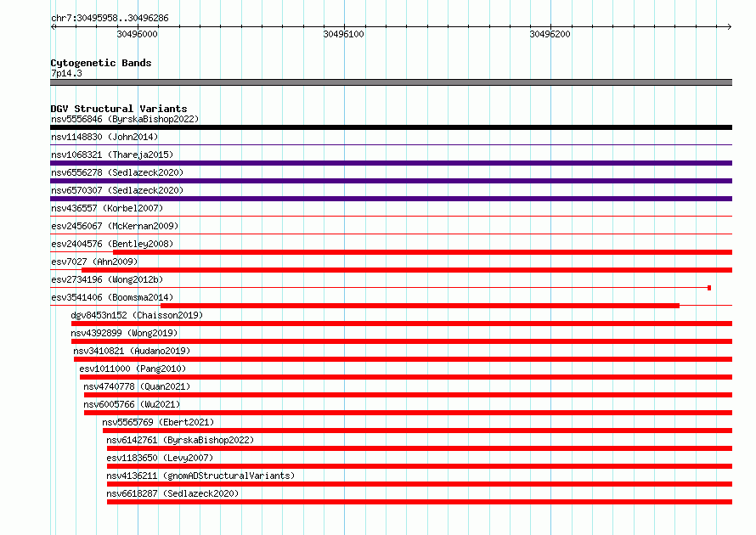Select nsv6142761 (ByrskaBishop2022) label
Viewport: 756px width, 535px height.
pos(180,440)
